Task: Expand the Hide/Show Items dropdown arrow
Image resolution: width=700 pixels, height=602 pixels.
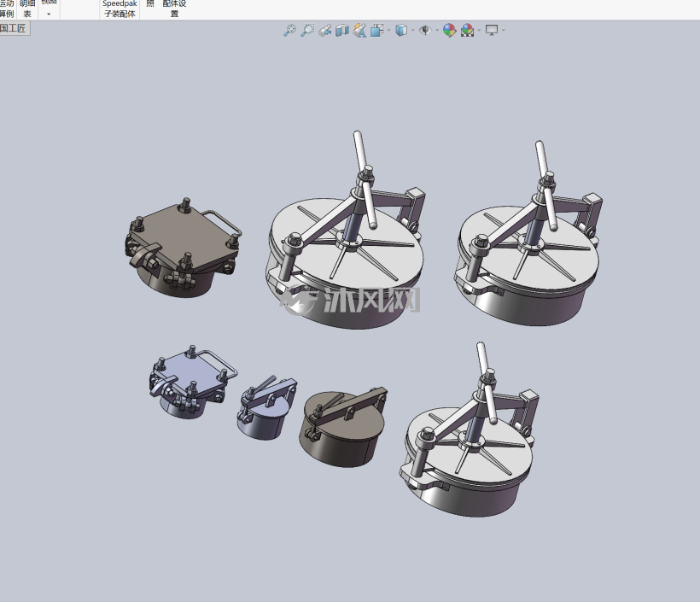Action: click(437, 31)
